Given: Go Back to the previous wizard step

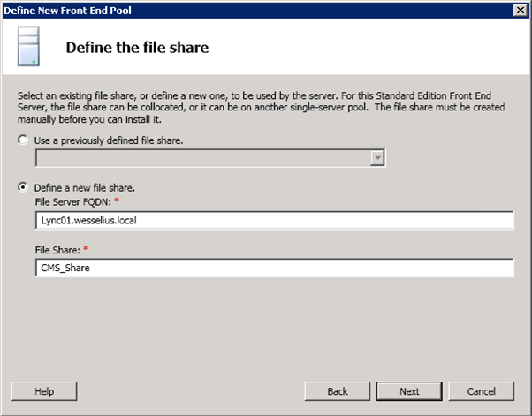Looking at the screenshot, I should [x=337, y=391].
